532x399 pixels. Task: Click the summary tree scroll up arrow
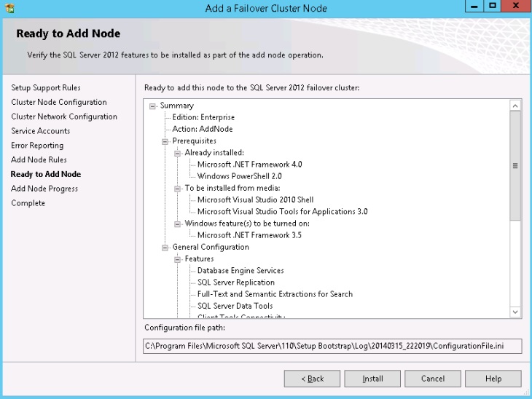point(515,106)
